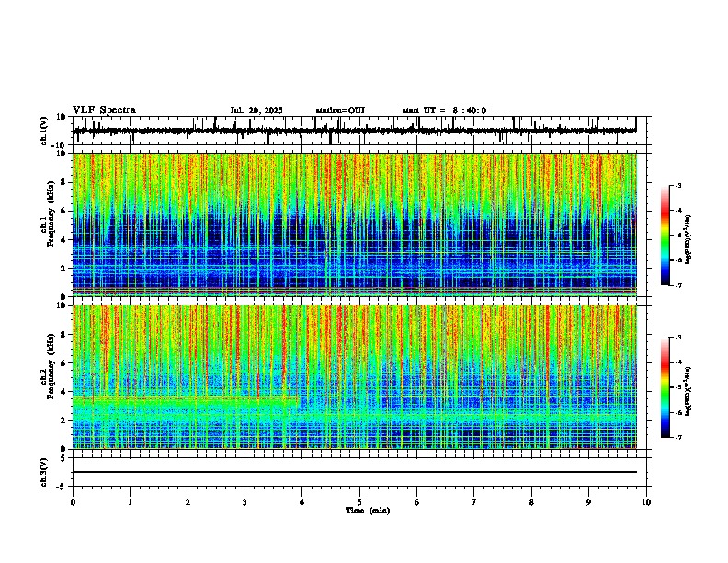
Task: Click the ch.2 spectrogram color scale bar
Action: tap(665, 387)
